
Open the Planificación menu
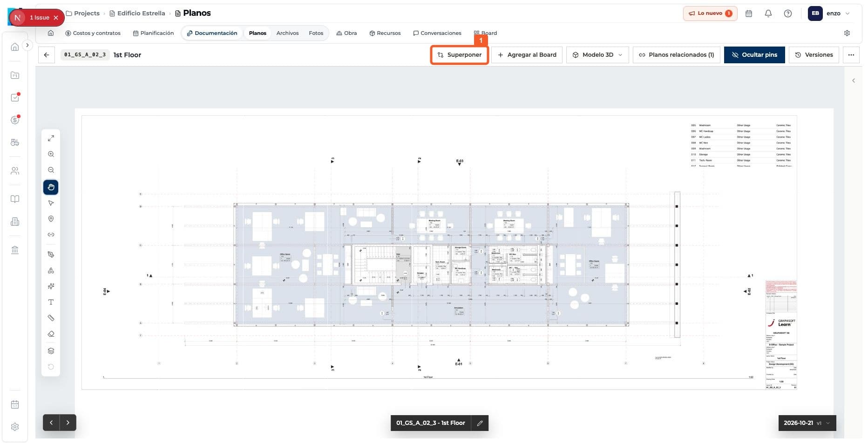153,33
